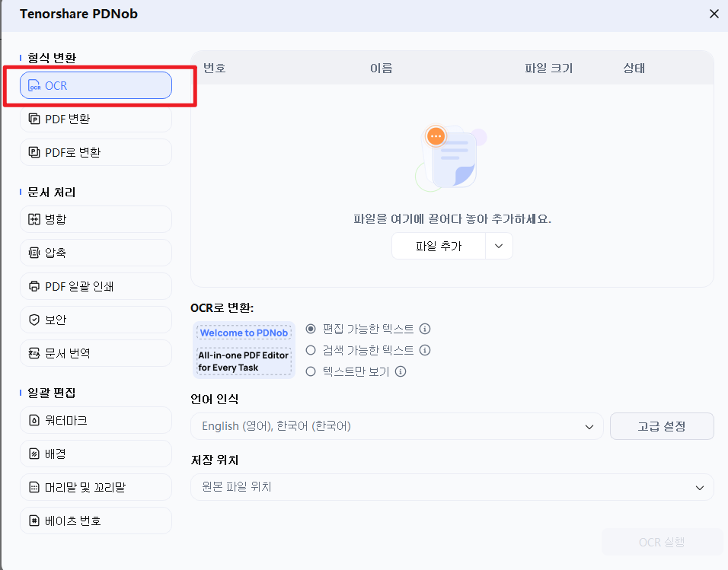The image size is (728, 570).
Task: Click the PDF 변환 icon
Action: (34, 119)
